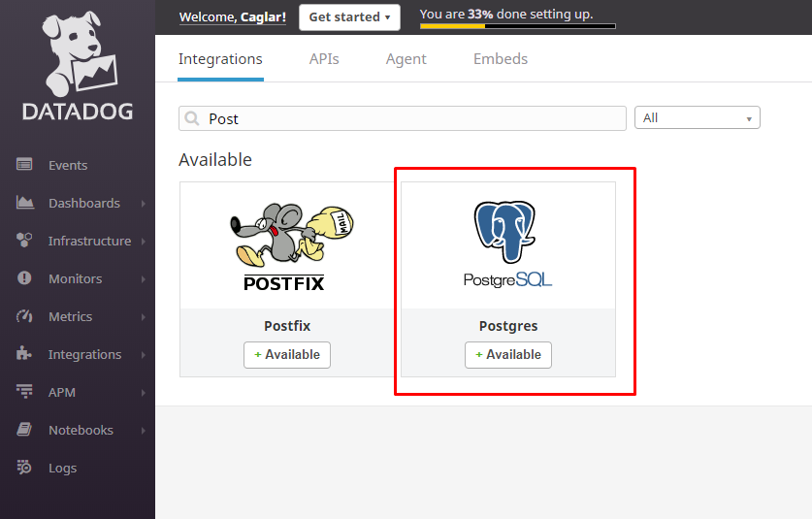This screenshot has height=519, width=812.
Task: Click the APM icon in sidebar
Action: point(24,392)
